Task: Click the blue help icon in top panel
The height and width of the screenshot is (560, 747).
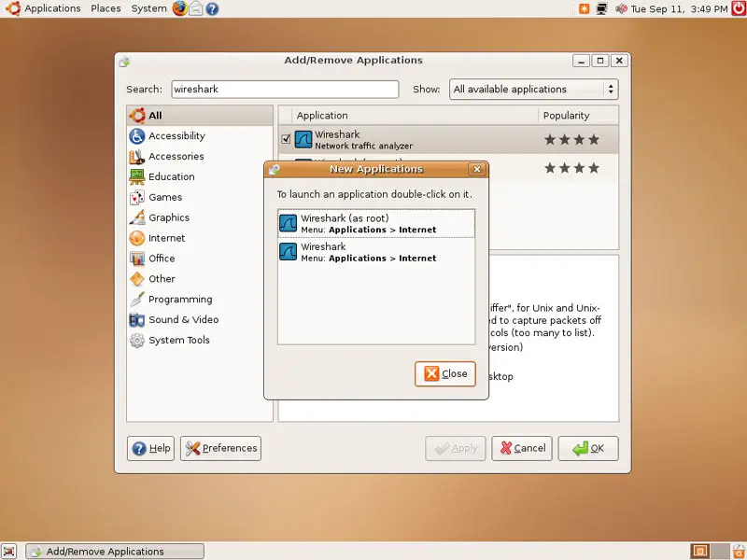Action: (212, 8)
